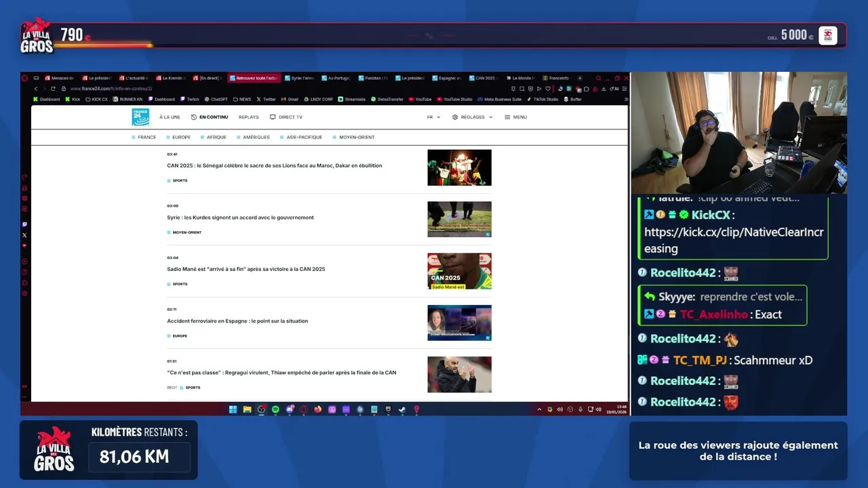Switch to the Pakistan tab
The width and height of the screenshot is (868, 488).
point(373,78)
